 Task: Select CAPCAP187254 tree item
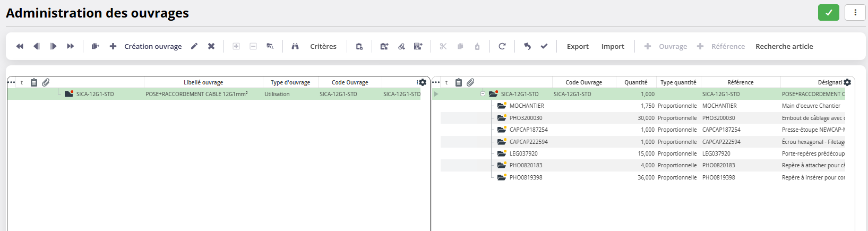529,130
